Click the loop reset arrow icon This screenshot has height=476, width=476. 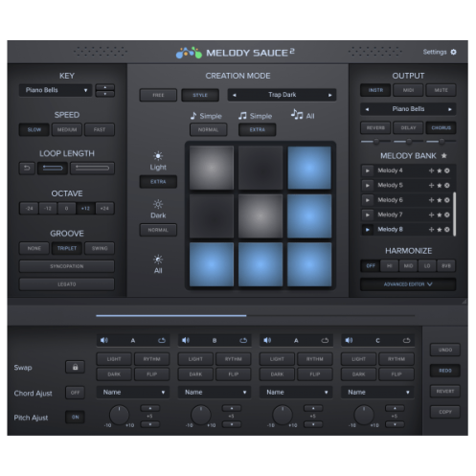27,168
